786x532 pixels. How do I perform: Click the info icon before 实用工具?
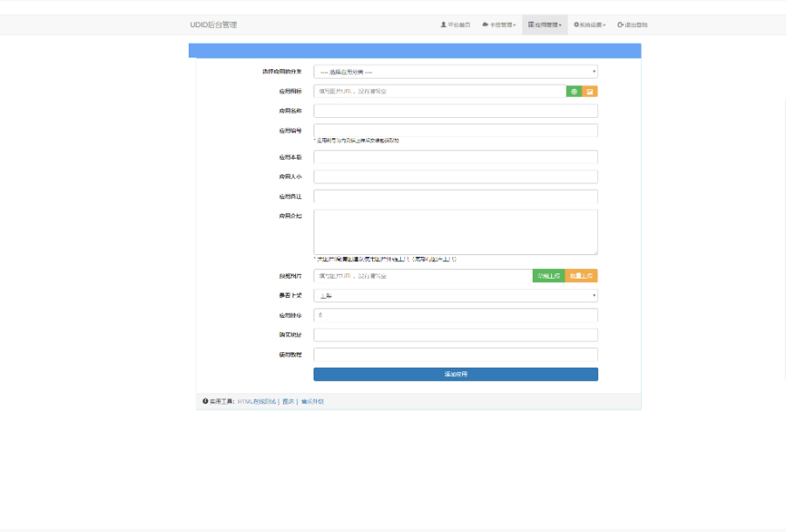(x=205, y=401)
